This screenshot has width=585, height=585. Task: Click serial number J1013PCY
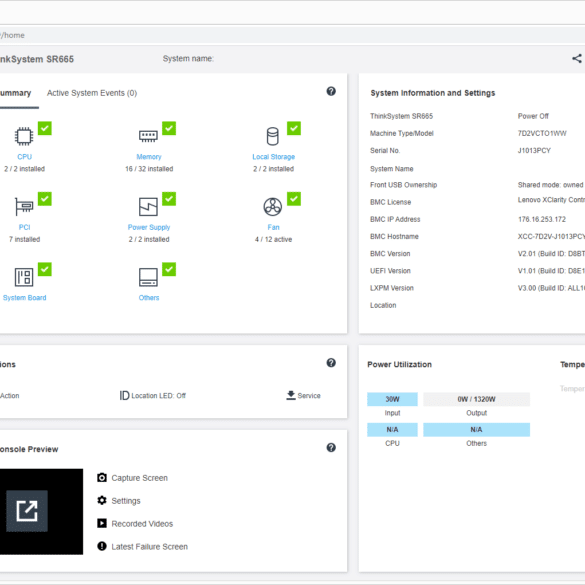[x=534, y=151]
